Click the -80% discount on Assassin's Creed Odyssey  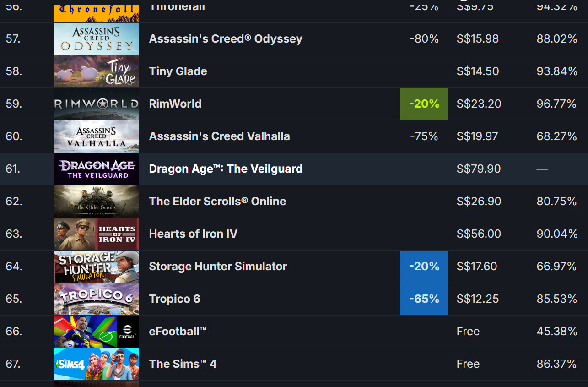pyautogui.click(x=424, y=38)
